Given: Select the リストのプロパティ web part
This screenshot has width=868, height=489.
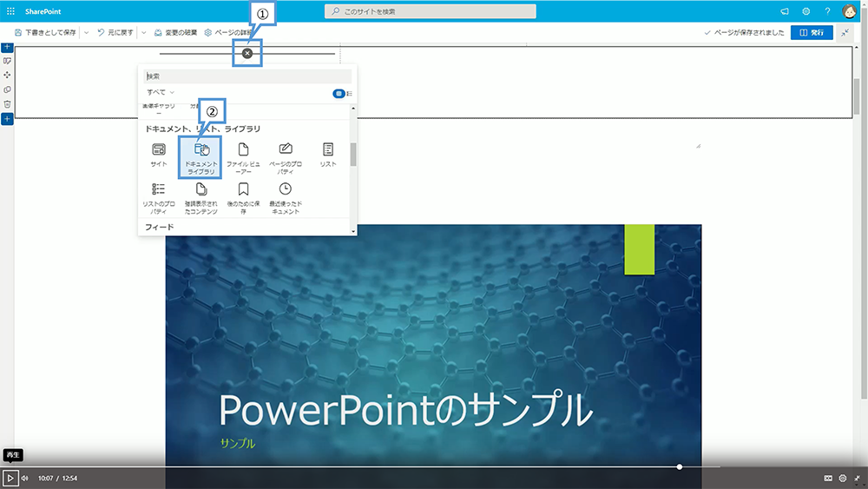Looking at the screenshot, I should tap(158, 198).
